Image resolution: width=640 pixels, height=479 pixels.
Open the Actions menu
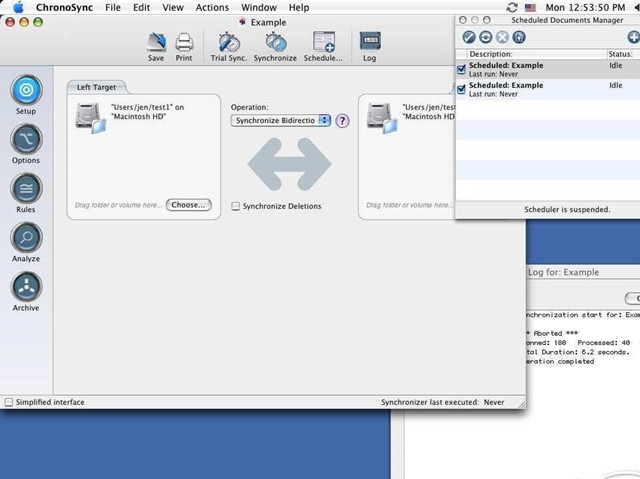tap(212, 7)
